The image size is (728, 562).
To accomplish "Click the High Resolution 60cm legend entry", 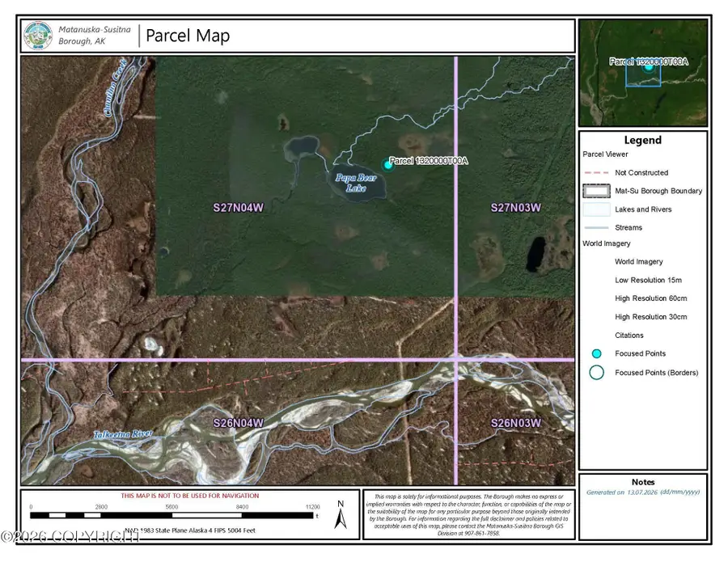I will coord(651,298).
